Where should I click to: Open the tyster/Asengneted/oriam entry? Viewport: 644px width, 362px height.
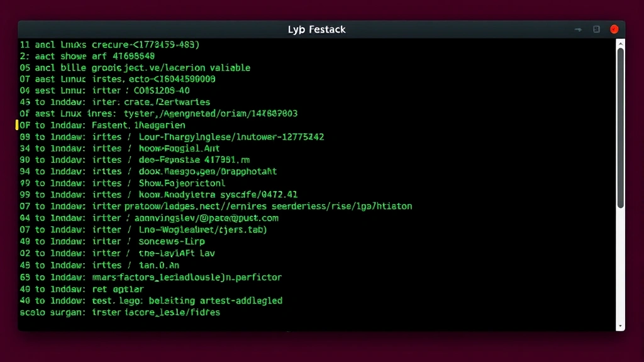pyautogui.click(x=211, y=113)
